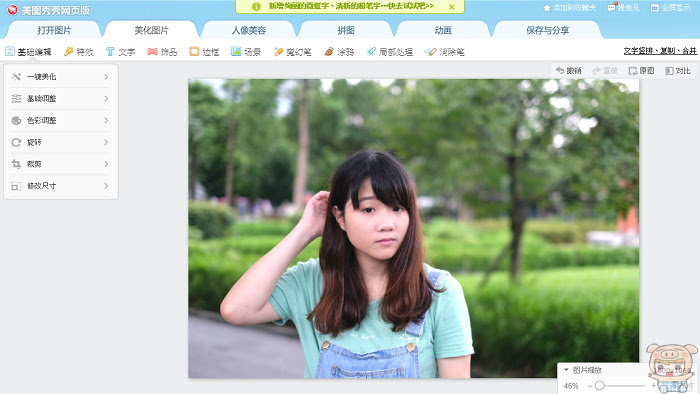
Task: Click the 添加到收藏夹 add to favorites link
Action: (569, 8)
